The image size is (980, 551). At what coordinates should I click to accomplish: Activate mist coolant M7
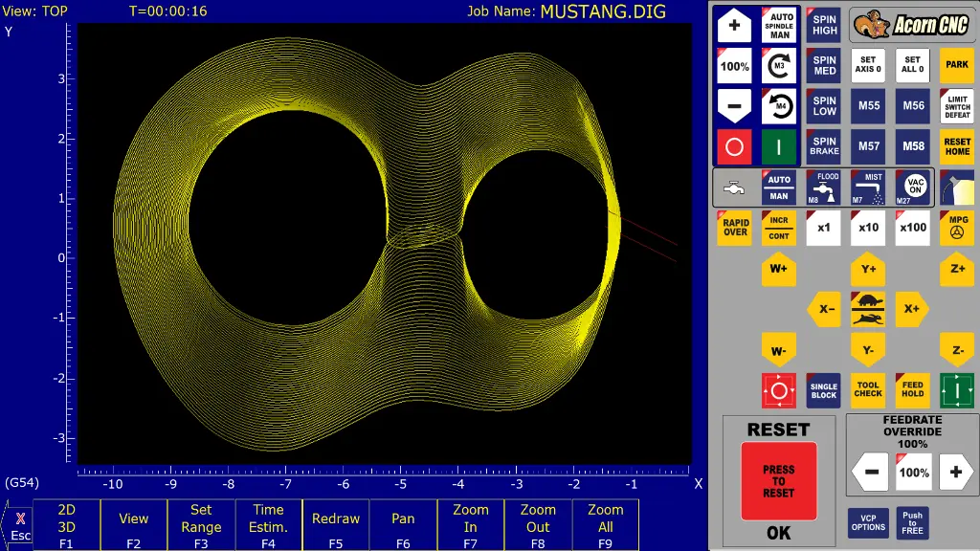coord(868,187)
